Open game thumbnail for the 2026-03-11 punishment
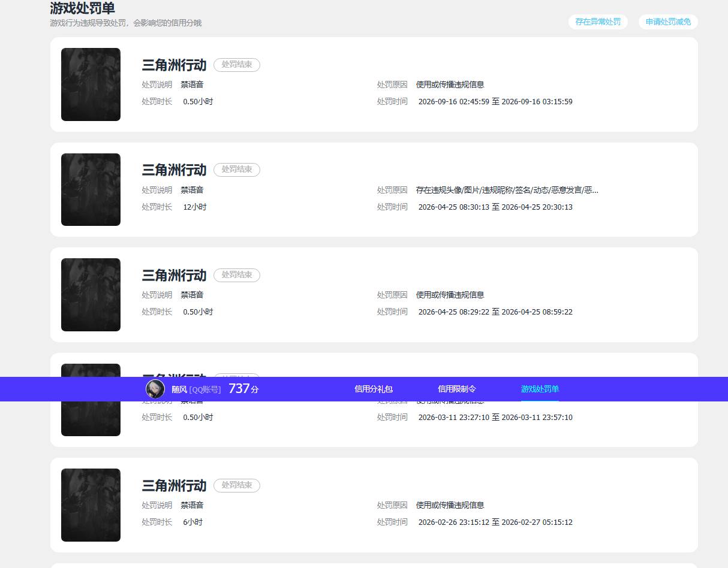 point(91,418)
